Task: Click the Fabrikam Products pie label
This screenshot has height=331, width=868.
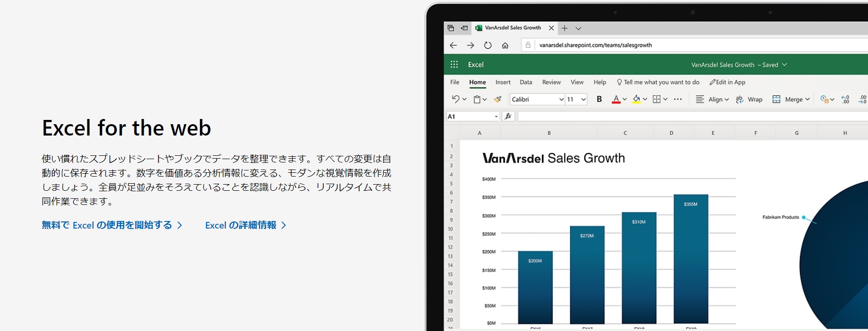Action: [x=781, y=217]
